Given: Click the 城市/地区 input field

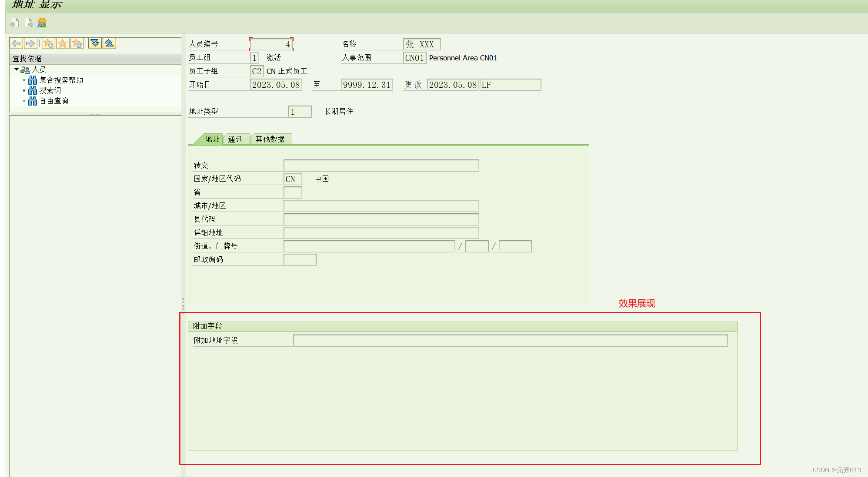Looking at the screenshot, I should pyautogui.click(x=381, y=206).
